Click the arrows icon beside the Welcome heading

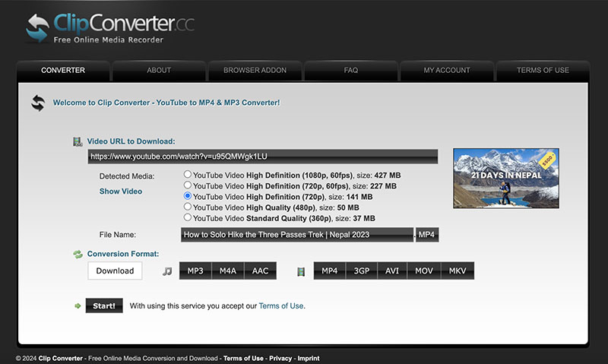[x=38, y=103]
